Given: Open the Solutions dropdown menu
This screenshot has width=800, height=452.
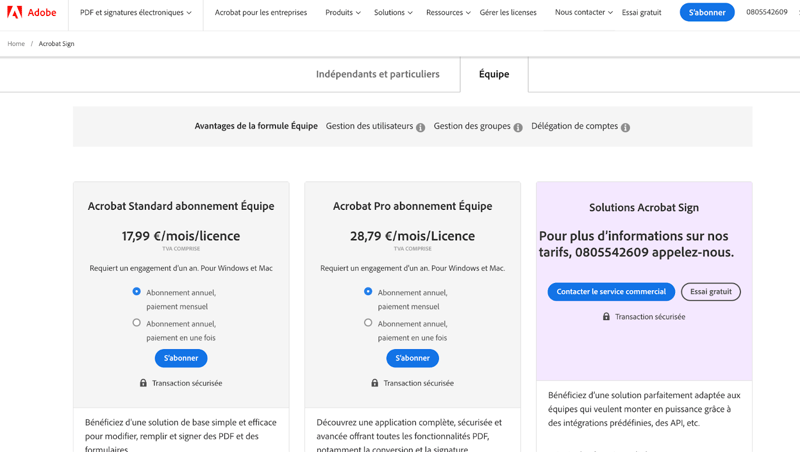Looking at the screenshot, I should [x=393, y=12].
